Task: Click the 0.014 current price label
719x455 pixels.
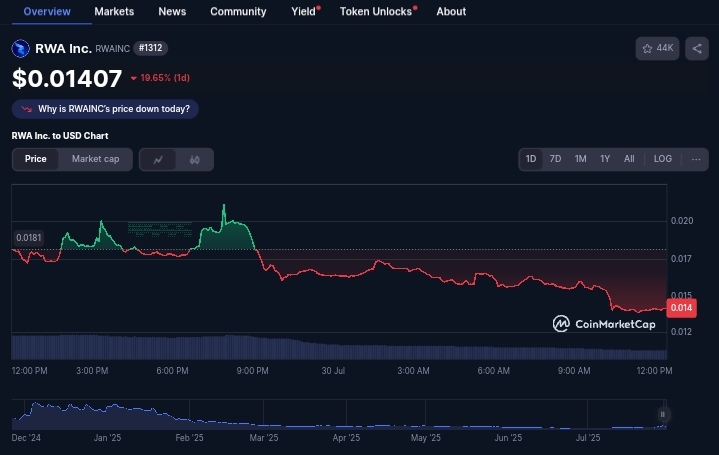Action: [681, 308]
